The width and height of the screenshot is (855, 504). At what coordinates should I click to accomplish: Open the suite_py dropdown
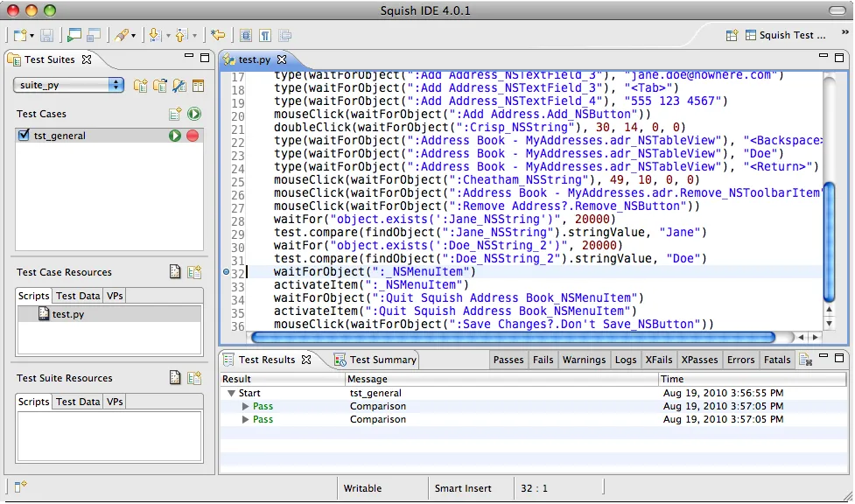(x=69, y=85)
